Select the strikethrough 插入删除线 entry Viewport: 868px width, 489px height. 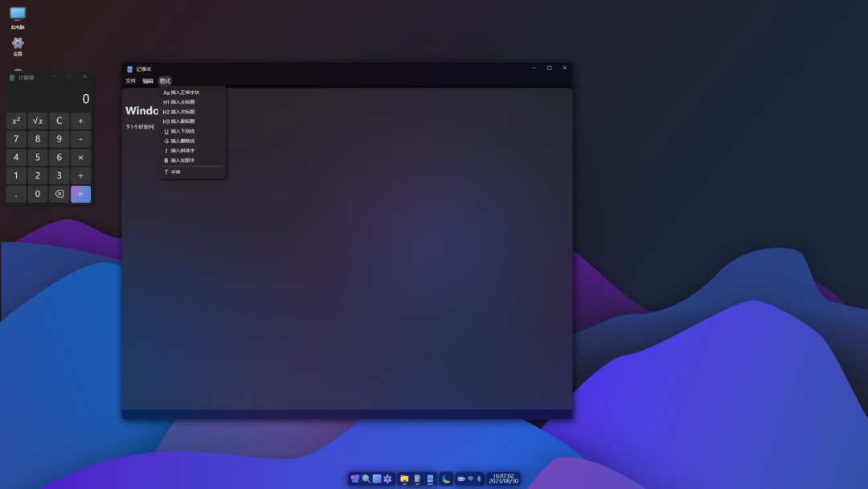[x=192, y=141]
